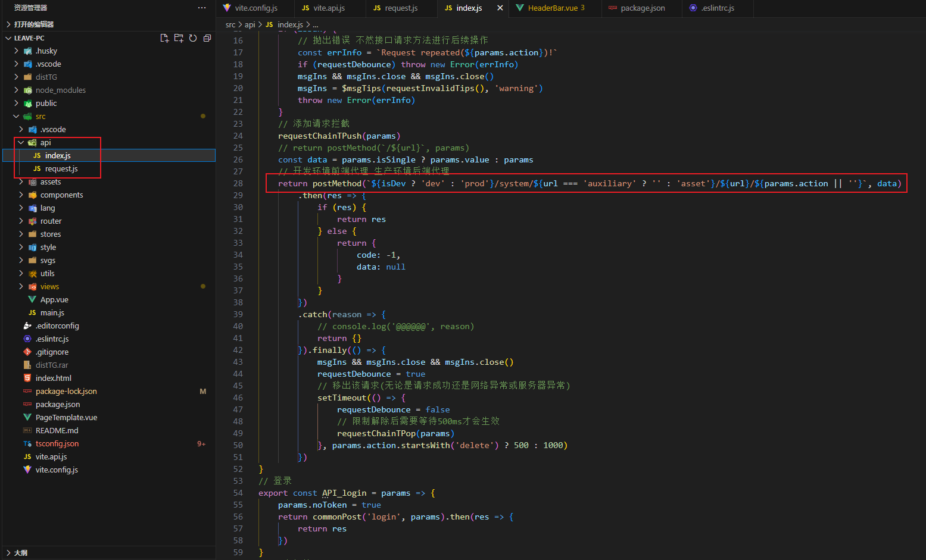The width and height of the screenshot is (926, 560).
Task: Collapse the api folder
Action: point(21,142)
